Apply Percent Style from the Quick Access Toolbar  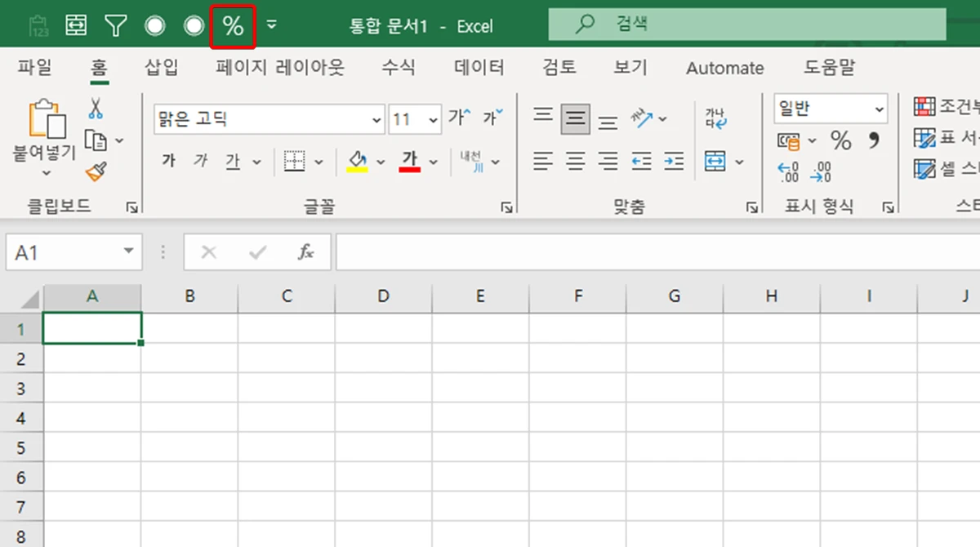[x=232, y=25]
